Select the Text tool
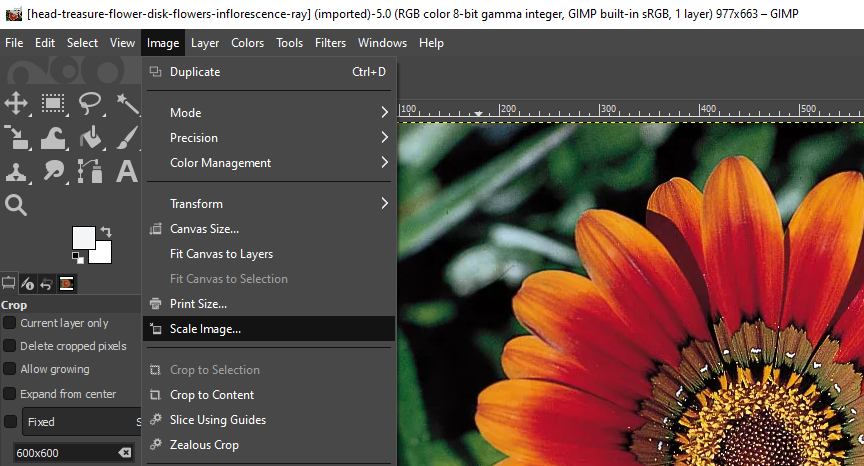The width and height of the screenshot is (864, 466). click(x=127, y=171)
